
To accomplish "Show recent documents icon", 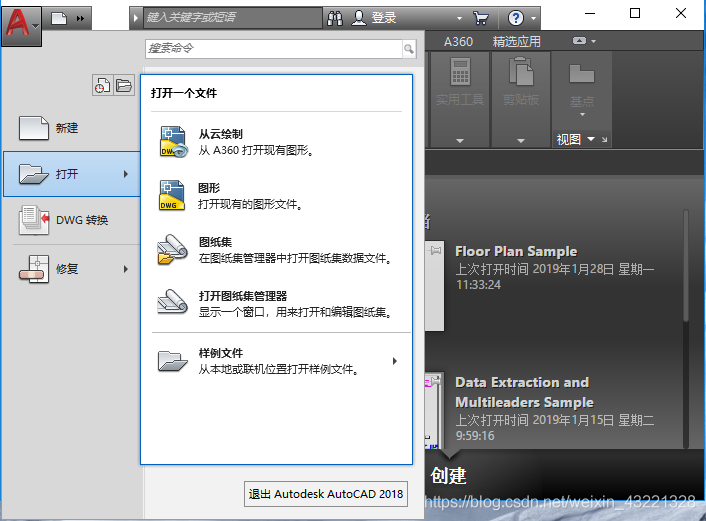I will pos(103,85).
